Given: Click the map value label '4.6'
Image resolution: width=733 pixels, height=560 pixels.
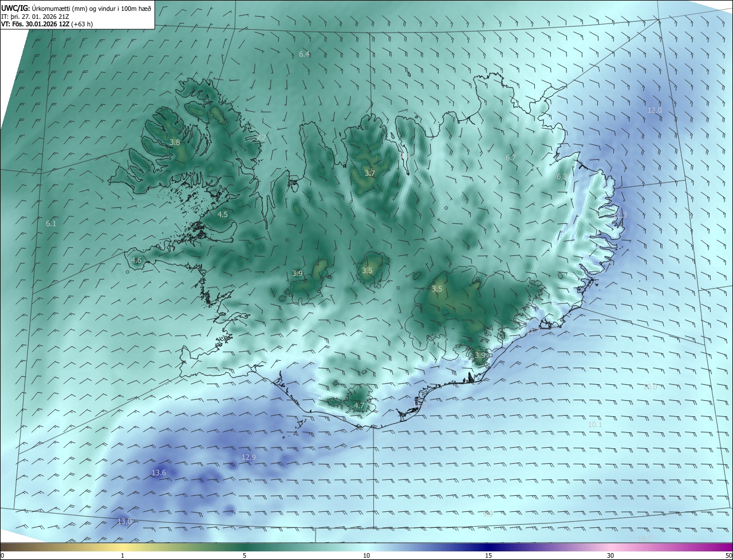Looking at the screenshot, I should (136, 260).
